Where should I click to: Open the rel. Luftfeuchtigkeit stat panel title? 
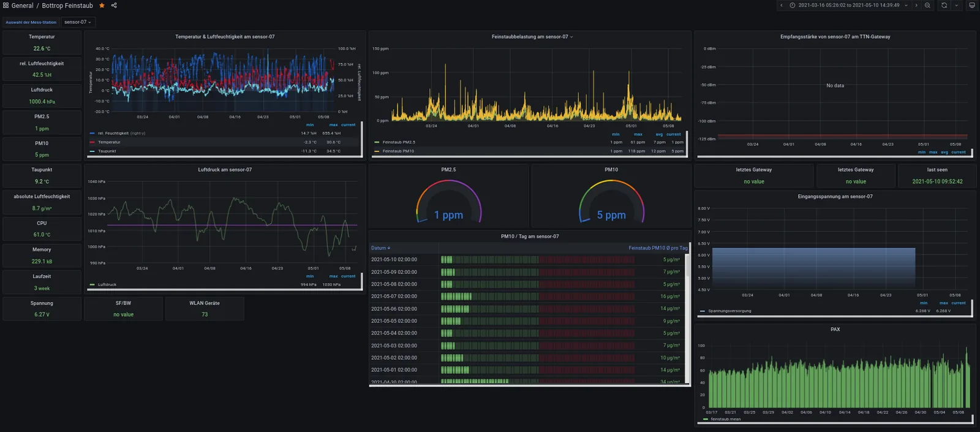click(42, 63)
